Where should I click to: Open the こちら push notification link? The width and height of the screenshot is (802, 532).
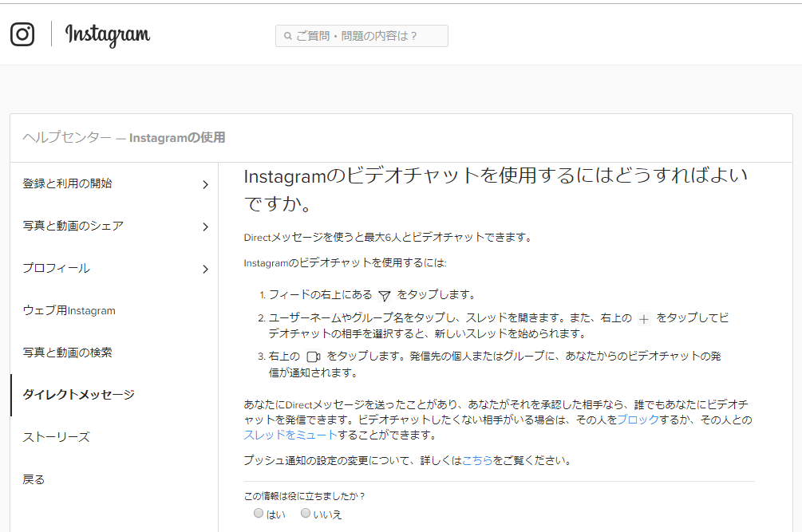477,461
